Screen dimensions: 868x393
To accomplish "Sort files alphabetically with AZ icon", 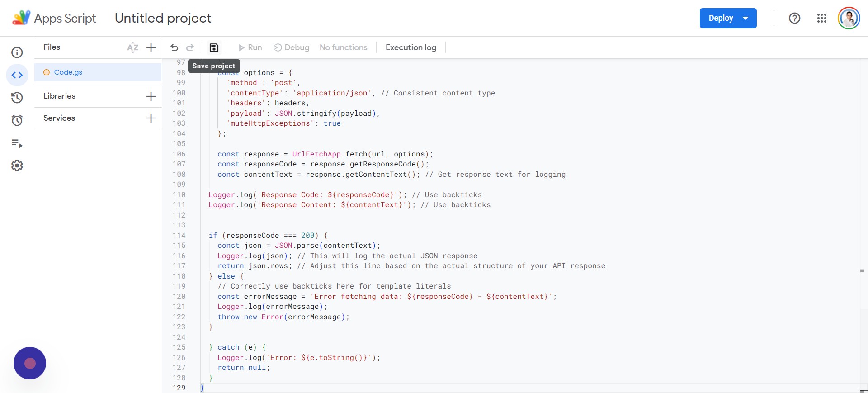I will click(x=132, y=47).
